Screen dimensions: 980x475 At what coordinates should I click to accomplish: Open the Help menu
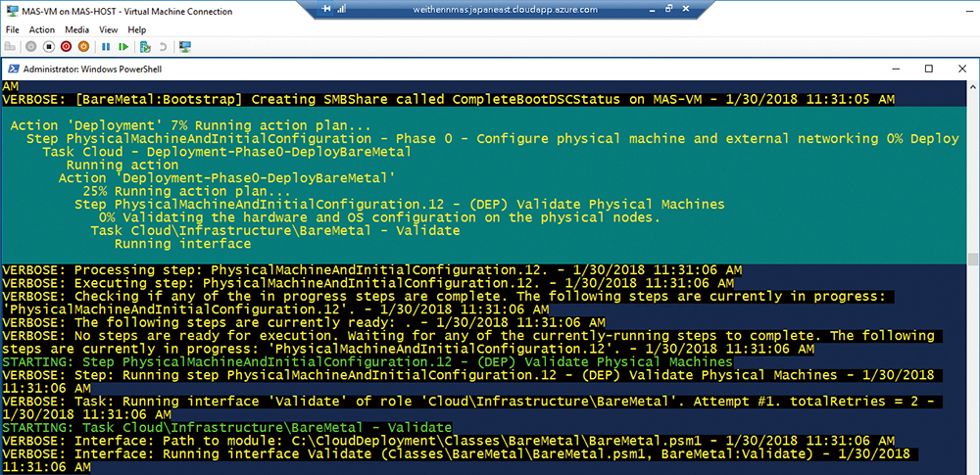pyautogui.click(x=136, y=29)
